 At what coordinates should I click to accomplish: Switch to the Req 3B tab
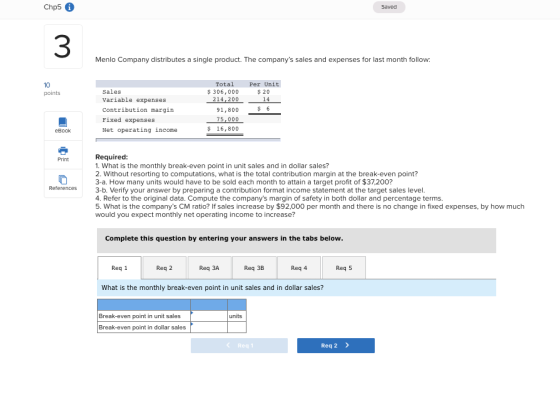pyautogui.click(x=254, y=268)
